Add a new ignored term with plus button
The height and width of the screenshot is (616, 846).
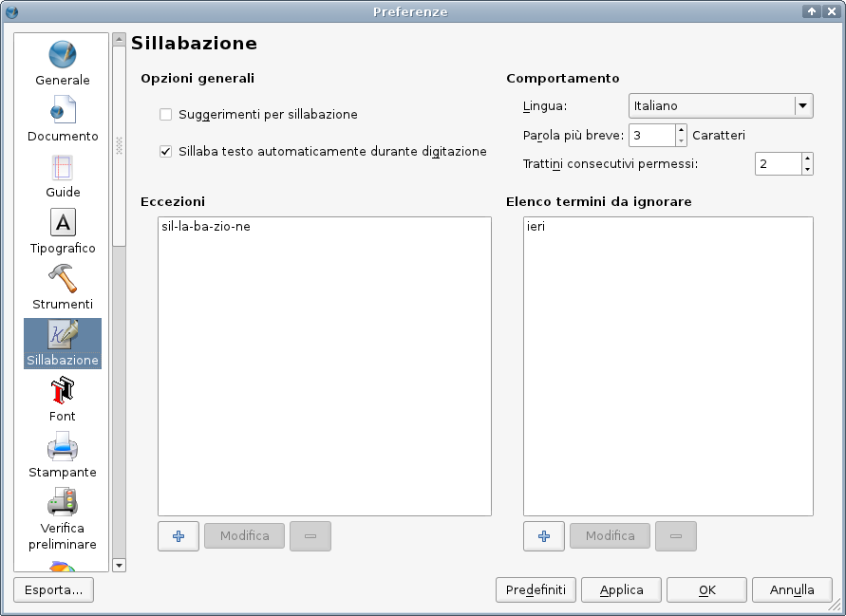pos(544,536)
